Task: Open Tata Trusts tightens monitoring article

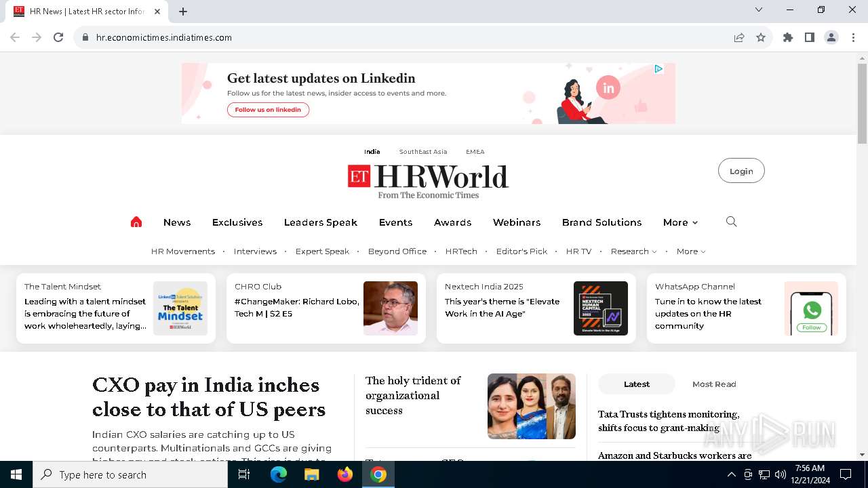Action: (x=669, y=421)
